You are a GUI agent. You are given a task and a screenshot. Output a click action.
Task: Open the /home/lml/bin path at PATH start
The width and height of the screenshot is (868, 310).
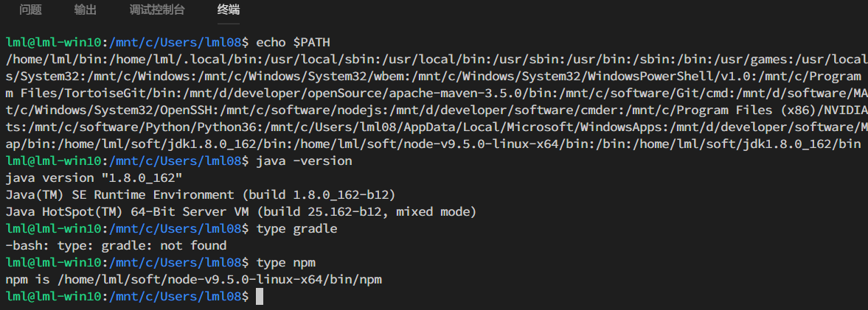click(x=49, y=59)
